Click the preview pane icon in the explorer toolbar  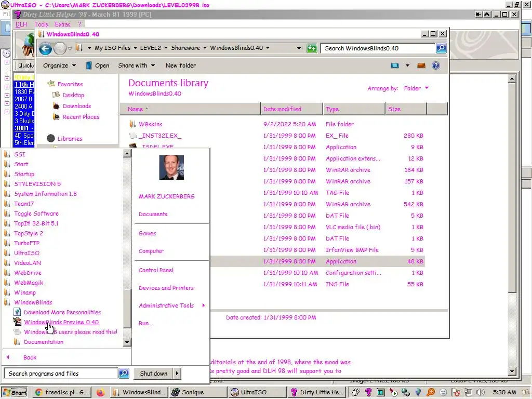[421, 65]
